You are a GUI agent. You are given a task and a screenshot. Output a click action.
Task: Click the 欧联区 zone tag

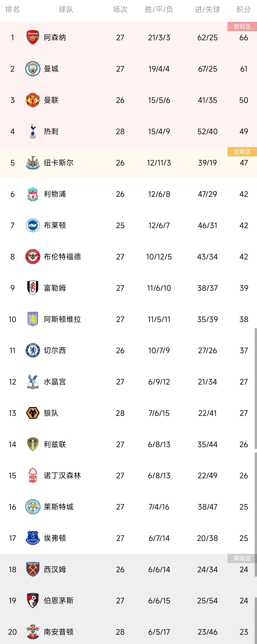(242, 152)
